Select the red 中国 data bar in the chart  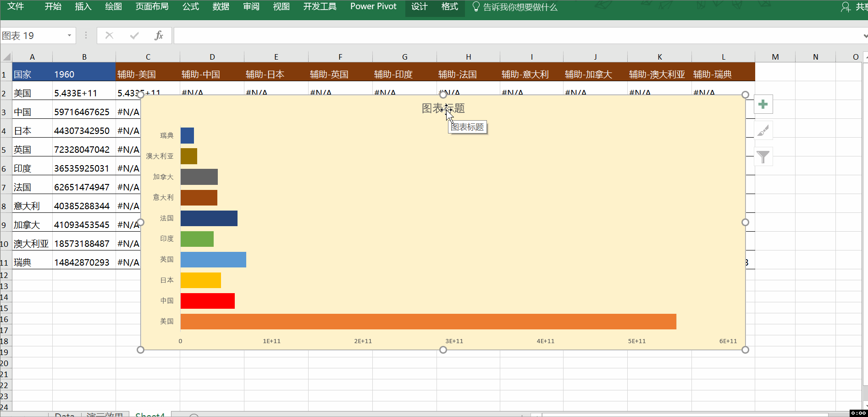[x=207, y=301]
